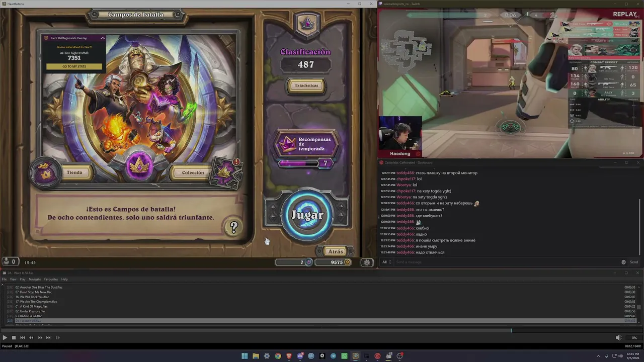Click the 9575 gold balance

(x=333, y=262)
